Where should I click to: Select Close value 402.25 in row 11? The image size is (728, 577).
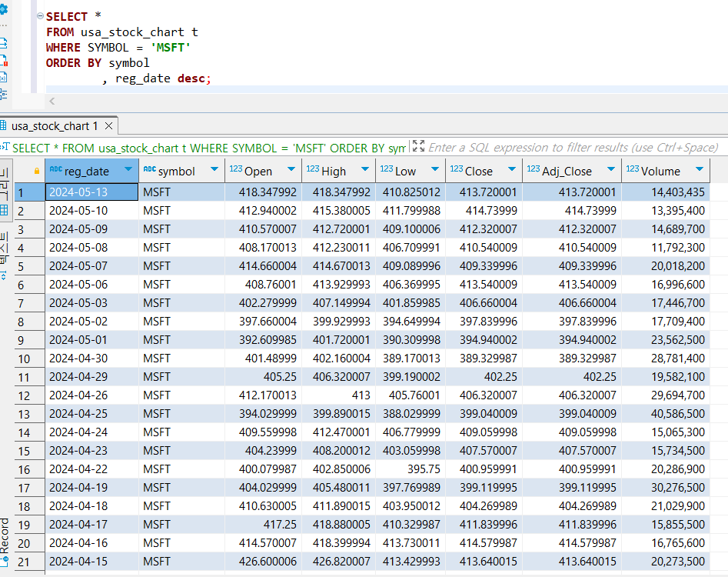pyautogui.click(x=484, y=377)
